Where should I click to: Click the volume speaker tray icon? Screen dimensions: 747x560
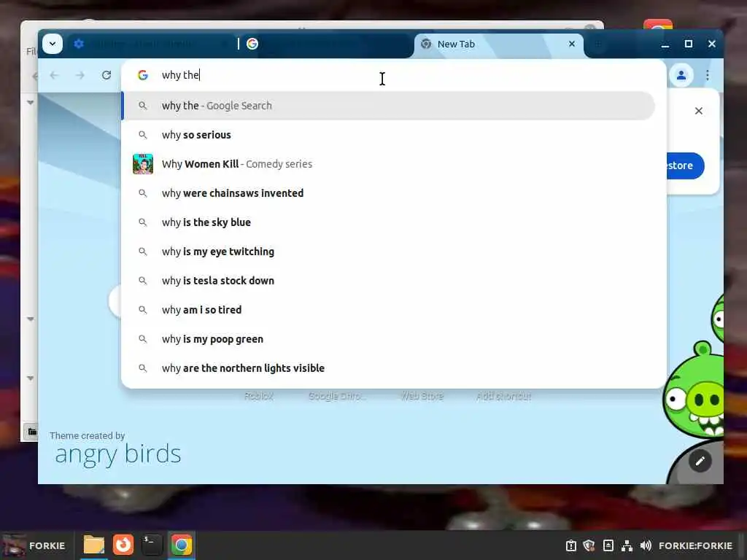646,545
